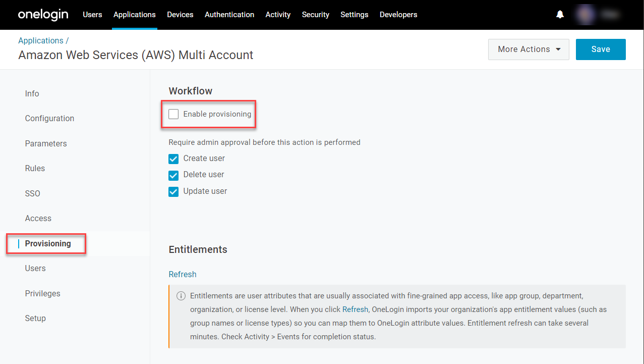Click the app title 'Amazon Web Services (AWS) Multi Account'

[x=136, y=55]
